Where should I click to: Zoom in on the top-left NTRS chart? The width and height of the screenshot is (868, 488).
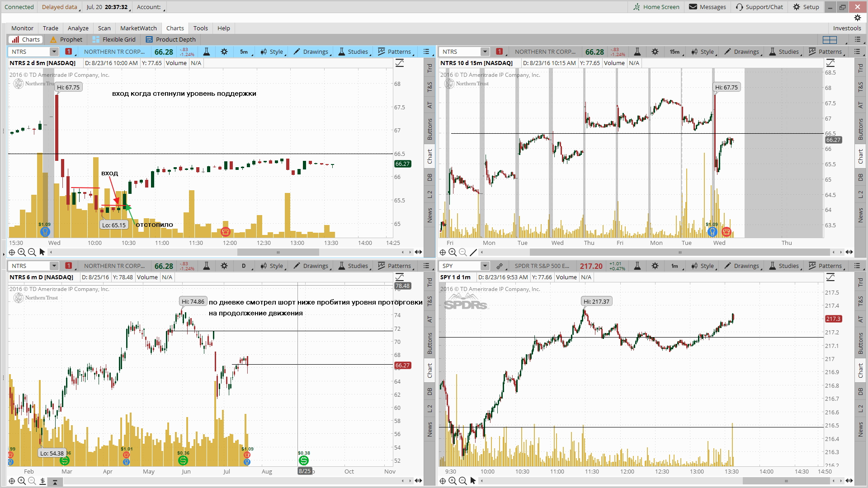click(22, 252)
